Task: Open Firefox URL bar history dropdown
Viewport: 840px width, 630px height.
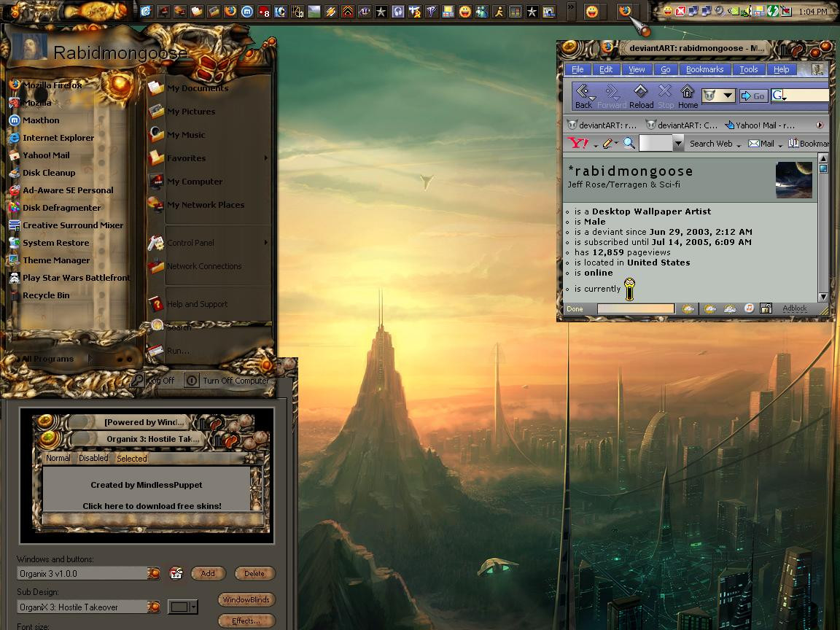Action: (x=728, y=96)
